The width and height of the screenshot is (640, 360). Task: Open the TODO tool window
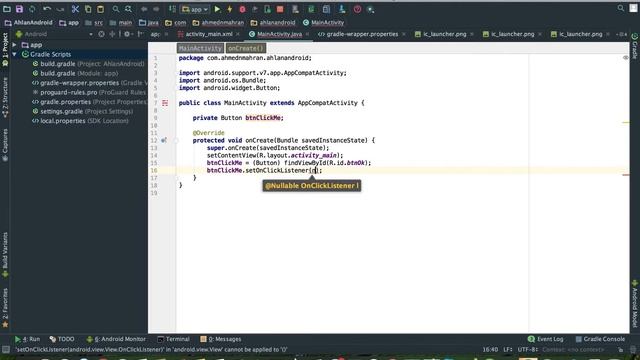(x=62, y=339)
